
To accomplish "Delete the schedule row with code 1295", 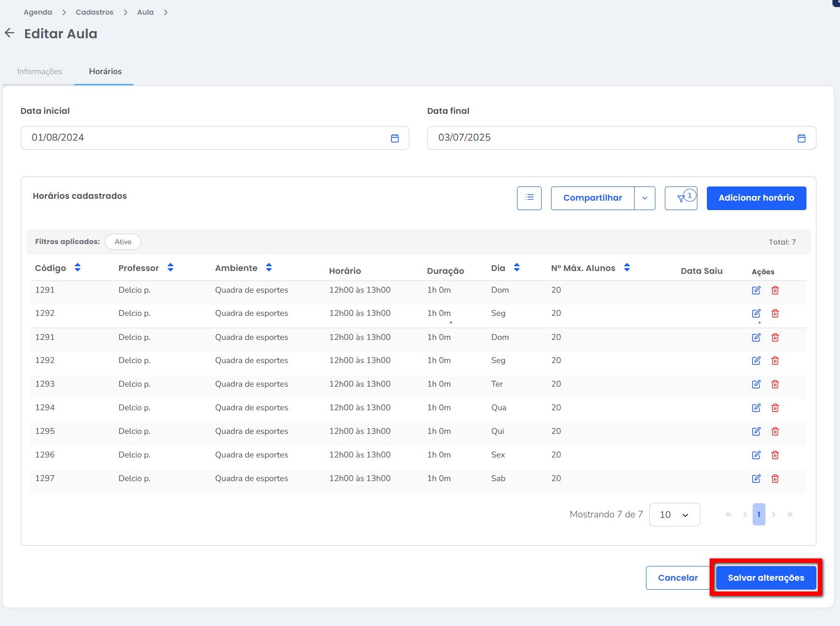I will [775, 431].
